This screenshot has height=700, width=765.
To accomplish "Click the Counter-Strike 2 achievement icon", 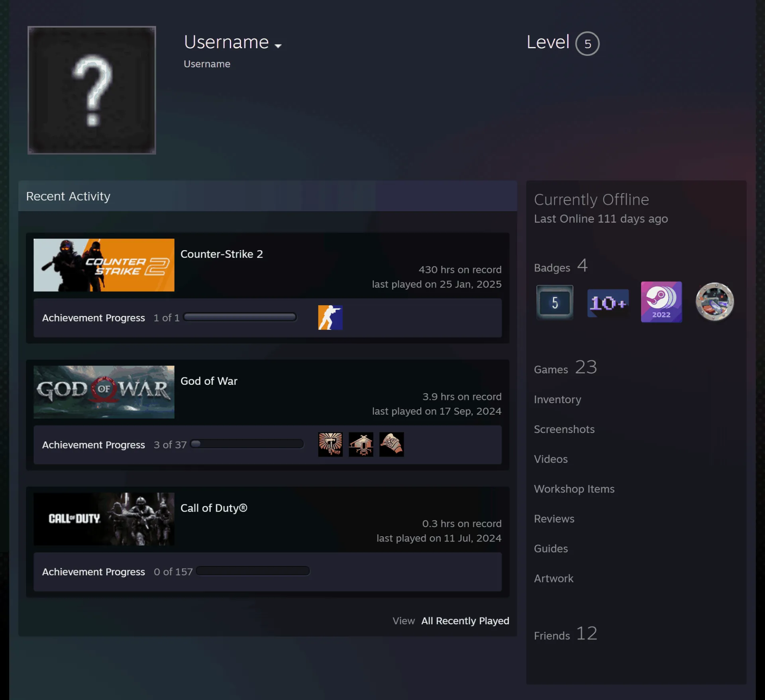I will coord(330,318).
